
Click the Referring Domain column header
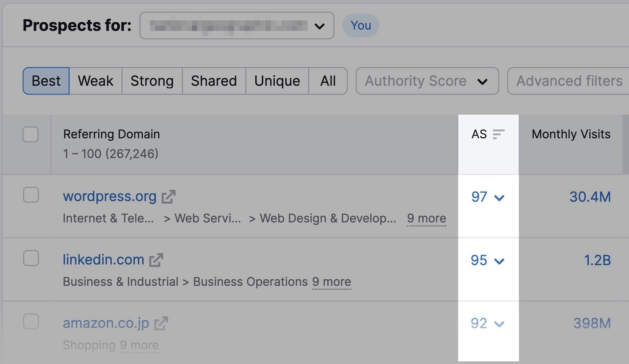(x=111, y=134)
